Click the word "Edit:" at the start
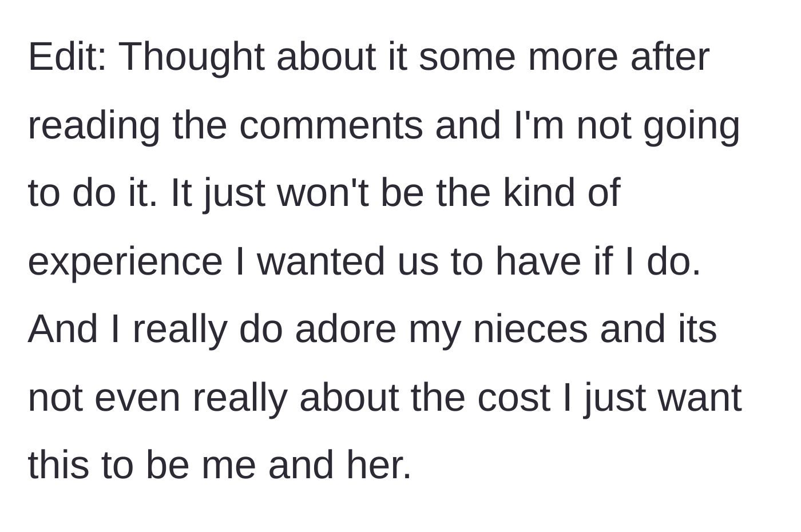The image size is (801, 532). click(x=67, y=57)
